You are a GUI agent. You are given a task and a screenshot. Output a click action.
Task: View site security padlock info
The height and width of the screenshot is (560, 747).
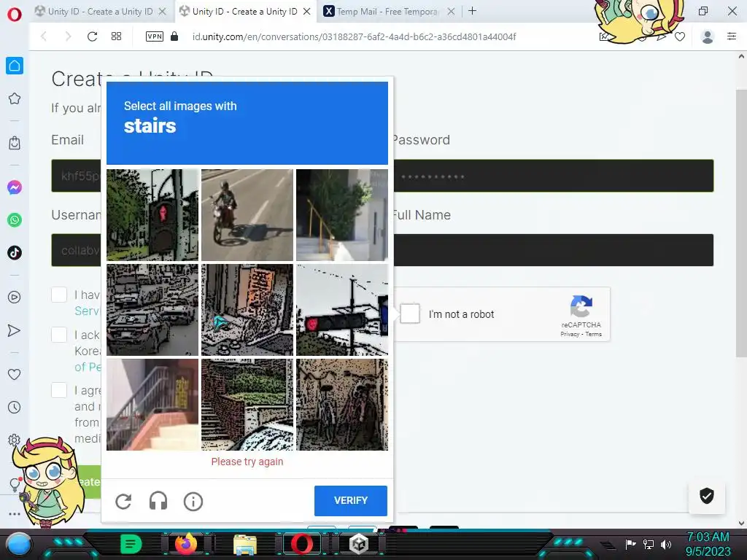pos(174,36)
